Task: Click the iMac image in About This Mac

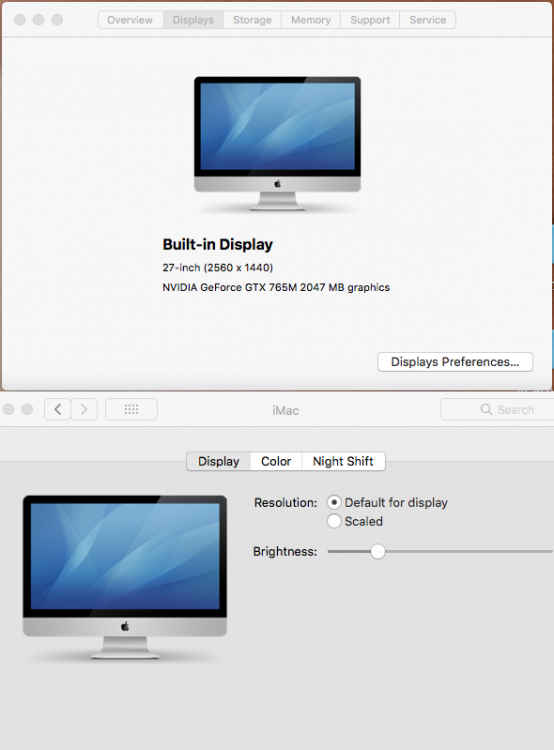Action: coord(277,143)
